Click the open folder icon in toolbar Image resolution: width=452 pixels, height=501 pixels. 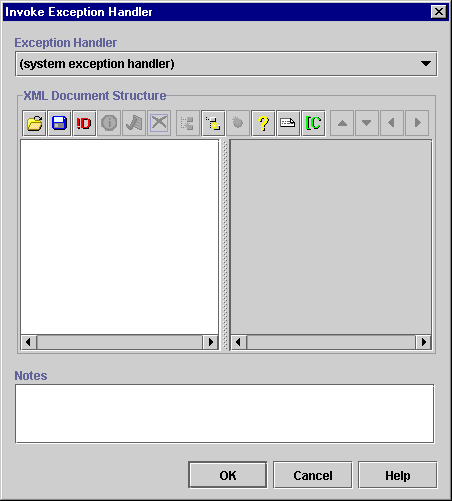[34, 123]
